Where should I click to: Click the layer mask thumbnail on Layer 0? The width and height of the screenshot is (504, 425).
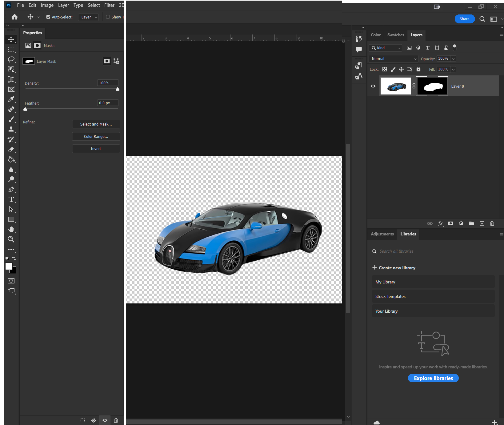point(432,86)
